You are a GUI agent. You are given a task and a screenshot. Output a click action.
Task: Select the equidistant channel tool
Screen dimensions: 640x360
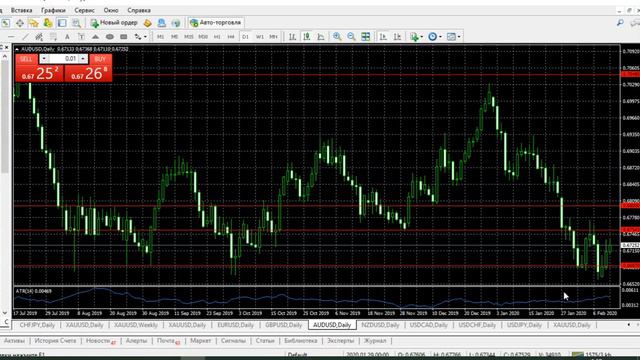(x=39, y=37)
